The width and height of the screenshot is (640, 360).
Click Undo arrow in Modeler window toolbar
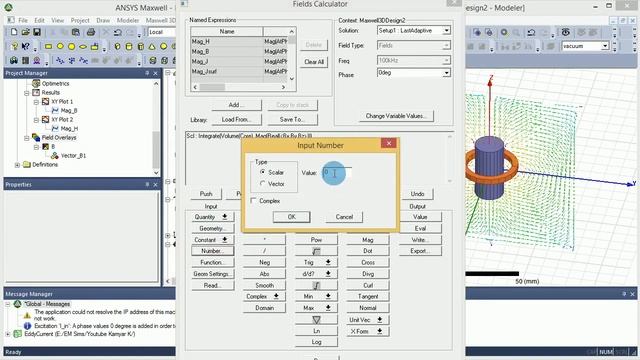pos(531,32)
